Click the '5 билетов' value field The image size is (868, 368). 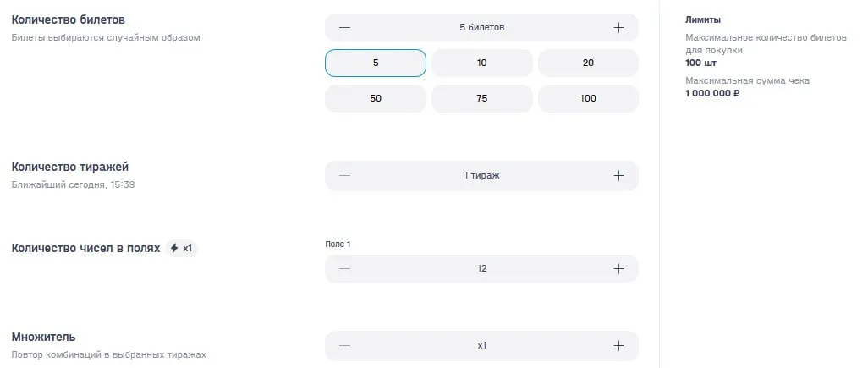481,27
